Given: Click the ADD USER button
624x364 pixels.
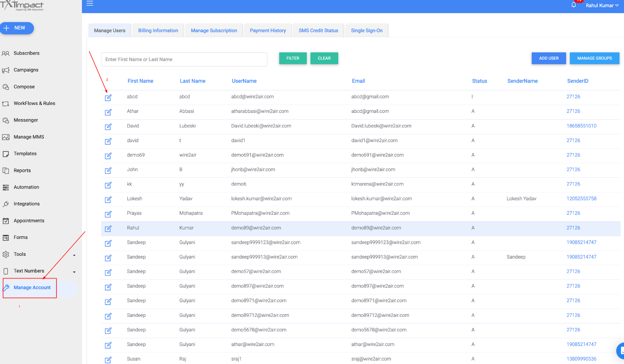Looking at the screenshot, I should [548, 58].
